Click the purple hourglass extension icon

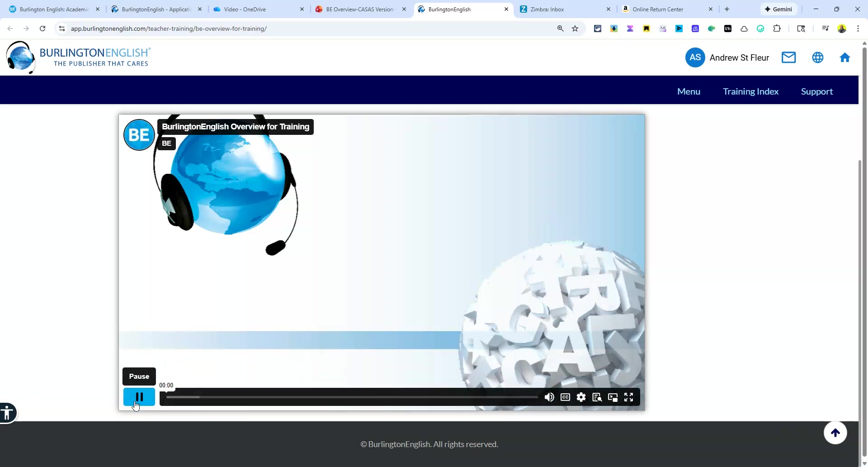630,29
